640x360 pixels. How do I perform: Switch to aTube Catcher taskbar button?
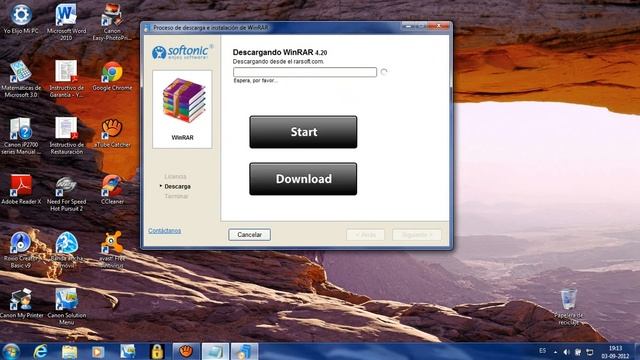pos(186,351)
